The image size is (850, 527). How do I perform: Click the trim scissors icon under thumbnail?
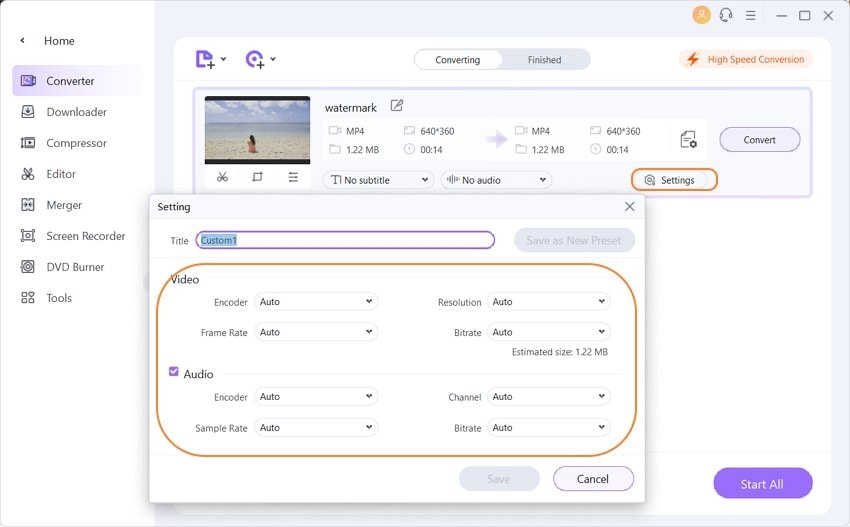(x=222, y=177)
